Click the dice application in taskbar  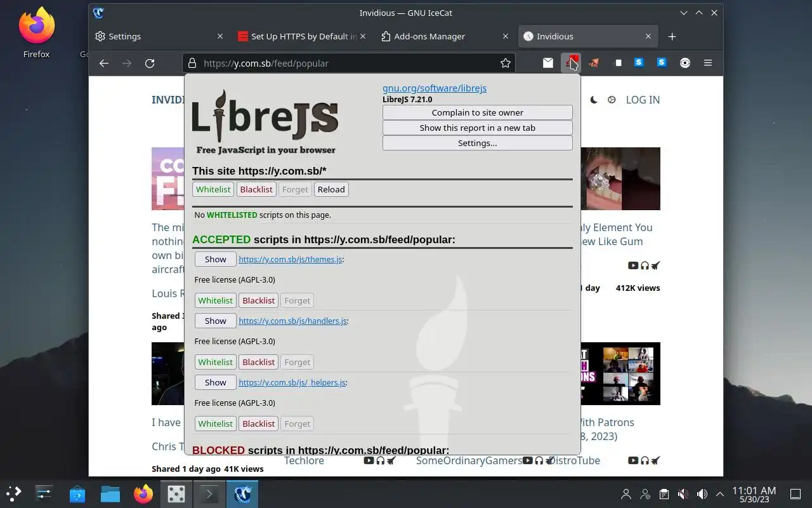click(x=176, y=493)
